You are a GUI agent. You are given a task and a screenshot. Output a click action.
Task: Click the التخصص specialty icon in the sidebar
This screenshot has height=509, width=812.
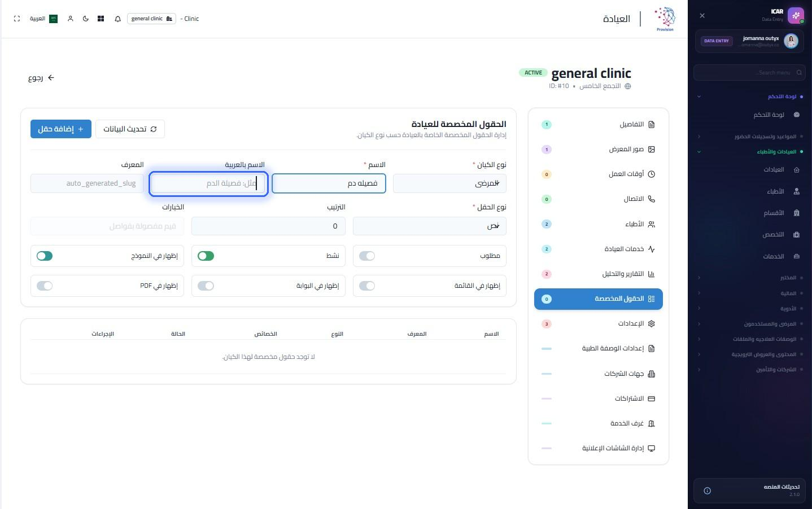(797, 234)
